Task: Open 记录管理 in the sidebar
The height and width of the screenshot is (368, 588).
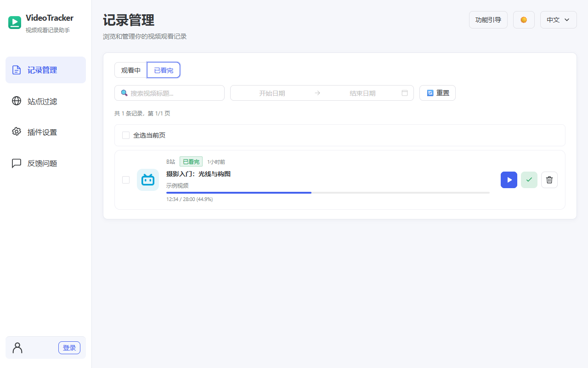Action: pos(45,70)
